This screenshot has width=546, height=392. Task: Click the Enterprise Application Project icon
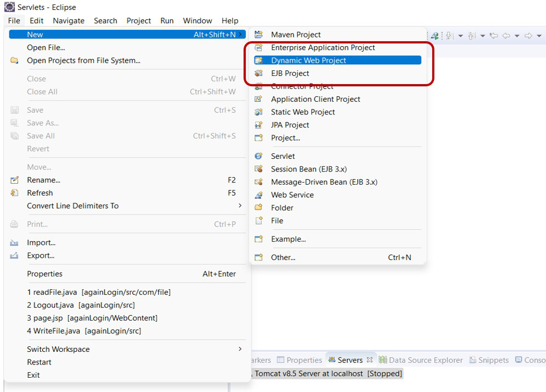click(258, 47)
